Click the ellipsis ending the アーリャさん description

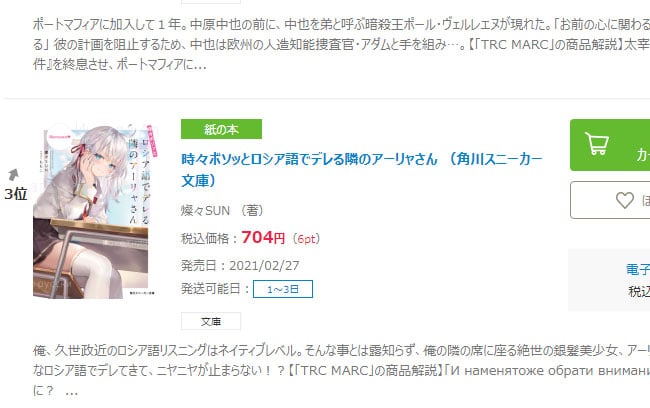(72, 391)
